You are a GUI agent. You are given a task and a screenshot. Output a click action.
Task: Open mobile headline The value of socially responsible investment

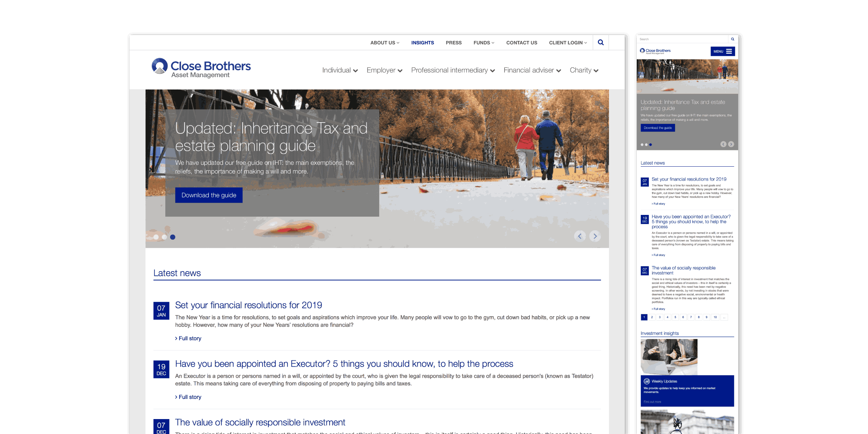point(683,270)
